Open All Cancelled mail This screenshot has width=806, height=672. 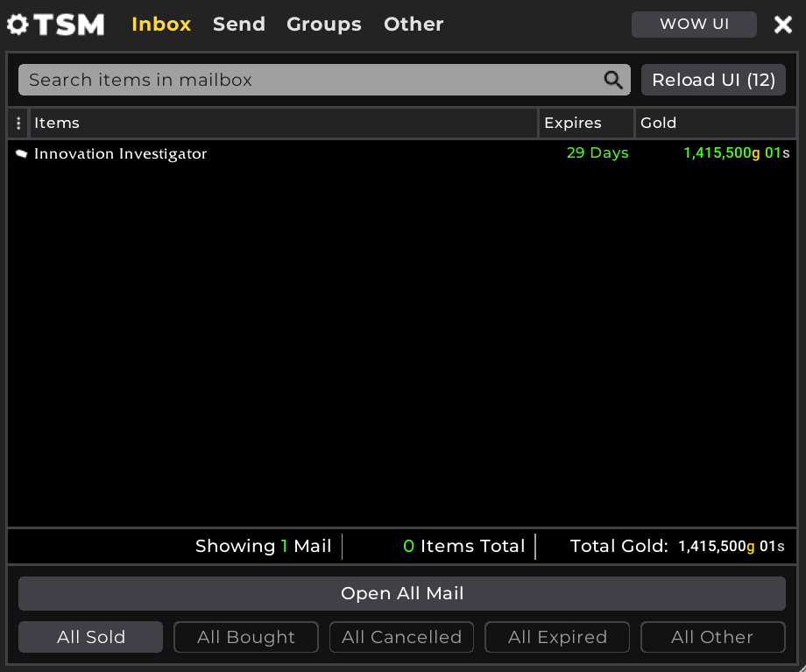(401, 637)
